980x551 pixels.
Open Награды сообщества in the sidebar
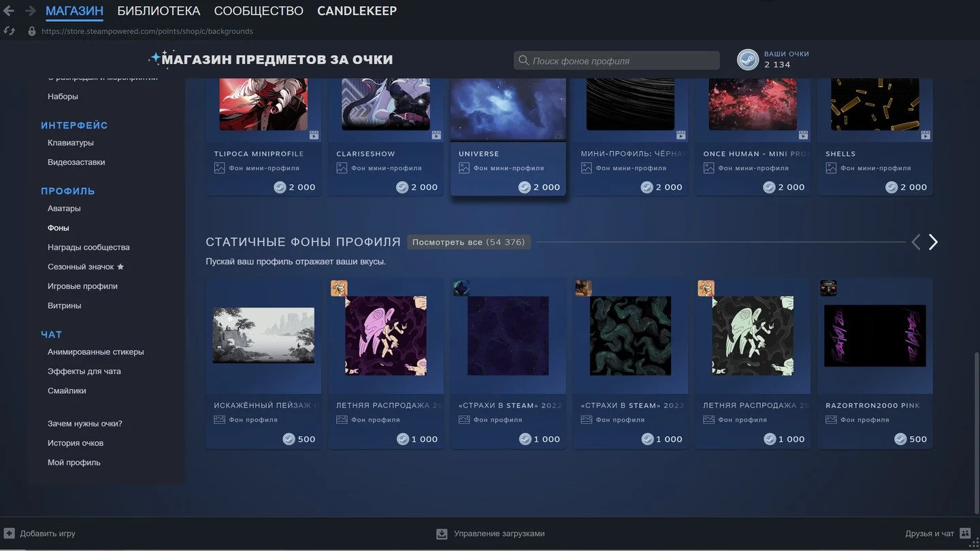tap(88, 247)
